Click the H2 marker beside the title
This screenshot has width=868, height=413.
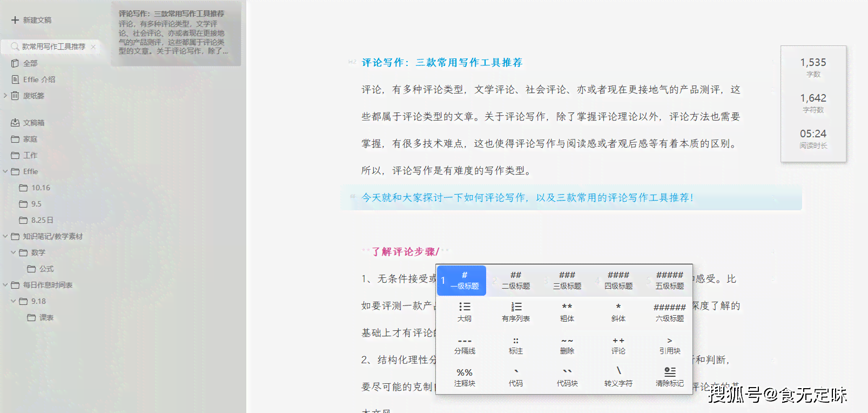(352, 62)
